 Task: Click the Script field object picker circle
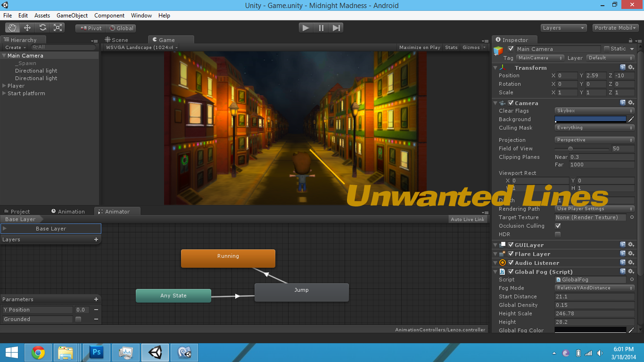[632, 280]
